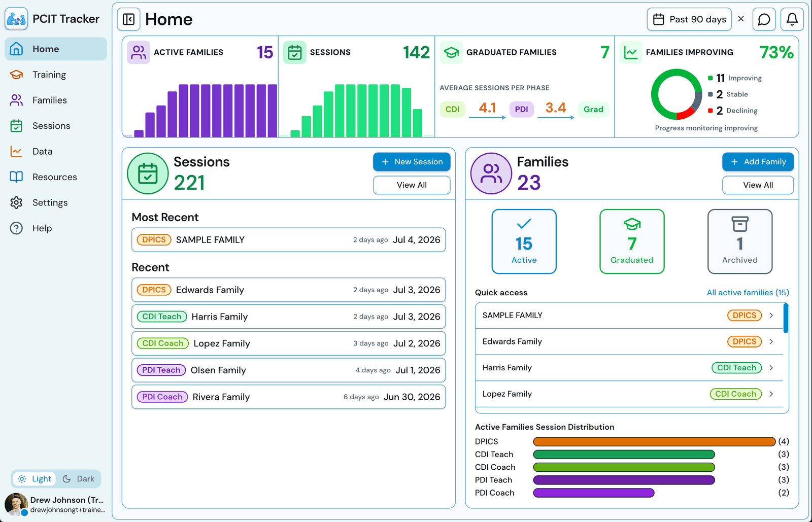Open the Lopez Family CDI Coach session
The image size is (812, 522).
pyautogui.click(x=289, y=343)
